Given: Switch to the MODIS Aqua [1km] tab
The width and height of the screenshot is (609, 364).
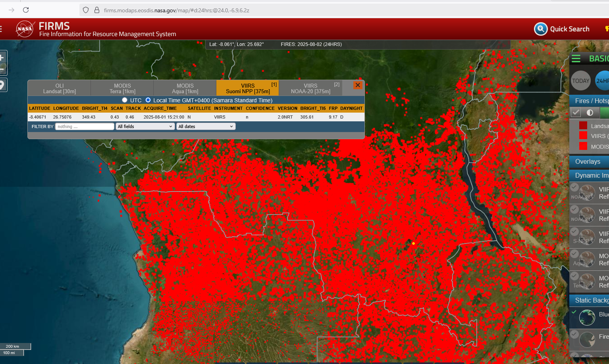Looking at the screenshot, I should click(185, 88).
